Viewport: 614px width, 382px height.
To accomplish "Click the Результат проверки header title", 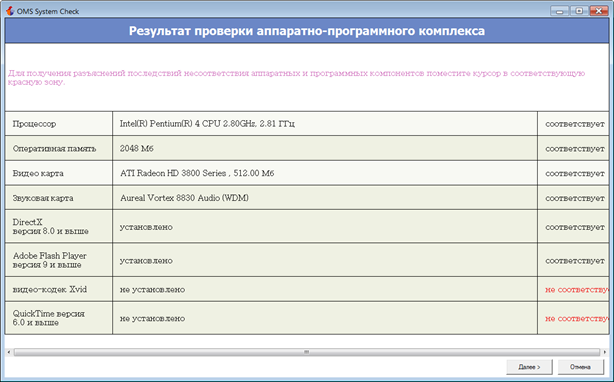I will coord(307,31).
